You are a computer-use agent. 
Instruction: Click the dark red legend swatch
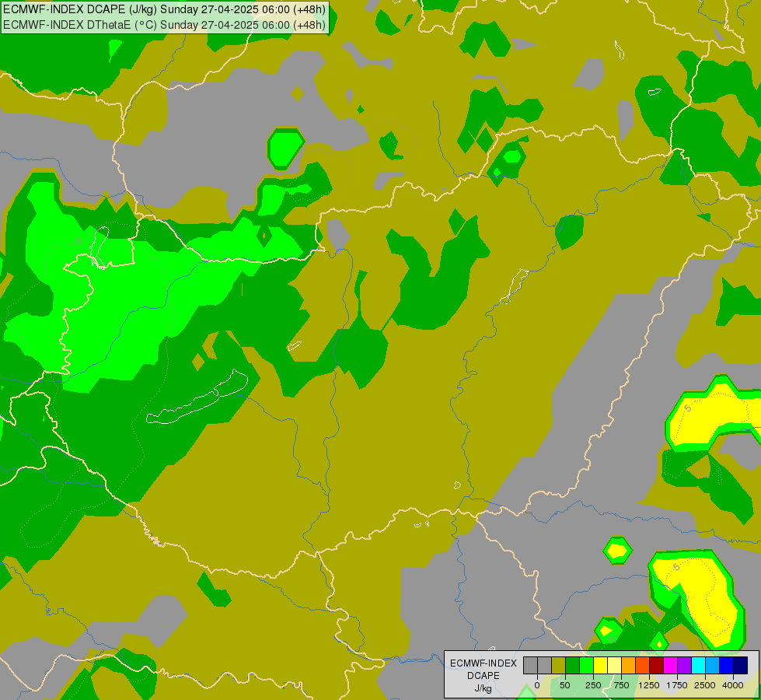pos(657,665)
